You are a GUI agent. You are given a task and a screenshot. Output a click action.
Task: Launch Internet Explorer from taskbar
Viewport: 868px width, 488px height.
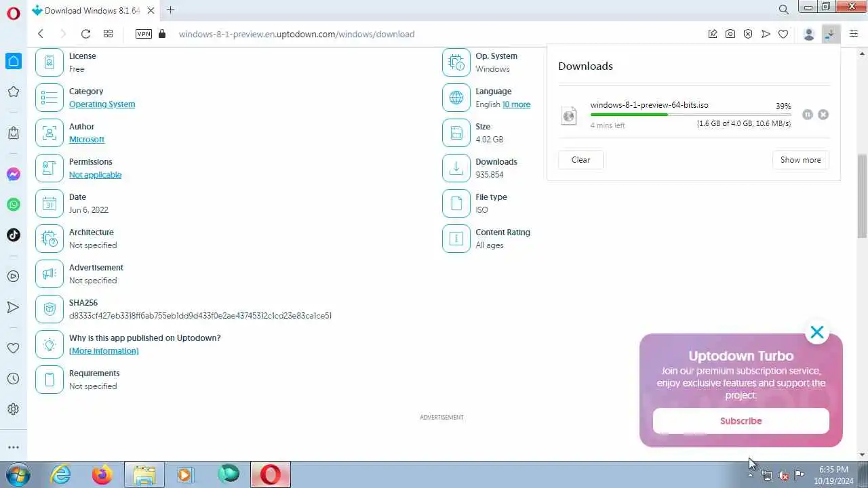(x=61, y=474)
